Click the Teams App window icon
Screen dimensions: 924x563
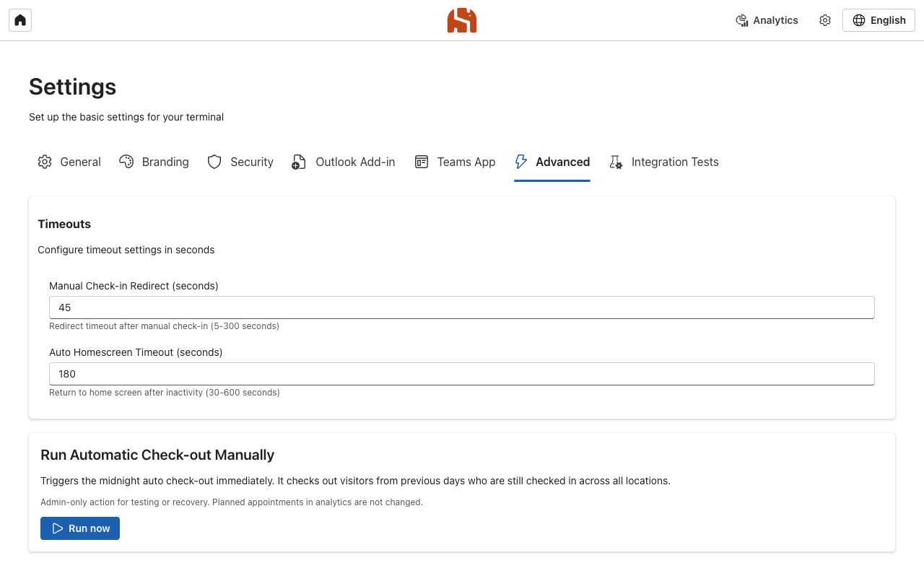click(x=422, y=162)
